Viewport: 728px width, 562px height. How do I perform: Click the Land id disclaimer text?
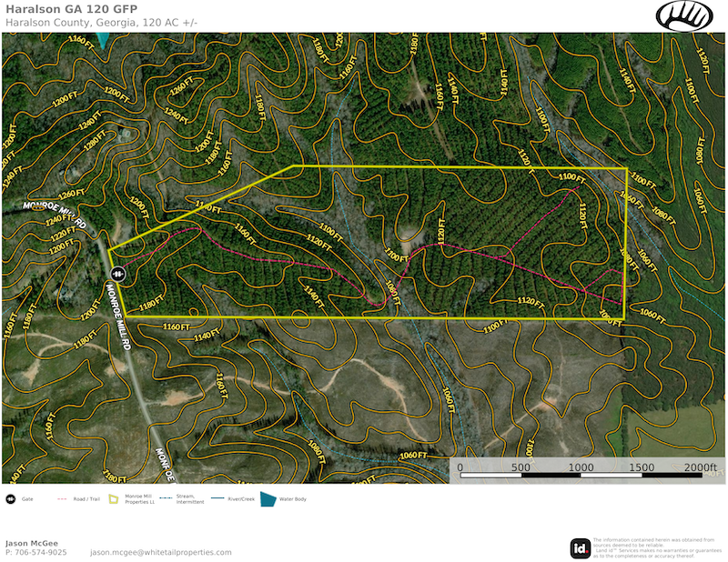(x=653, y=548)
